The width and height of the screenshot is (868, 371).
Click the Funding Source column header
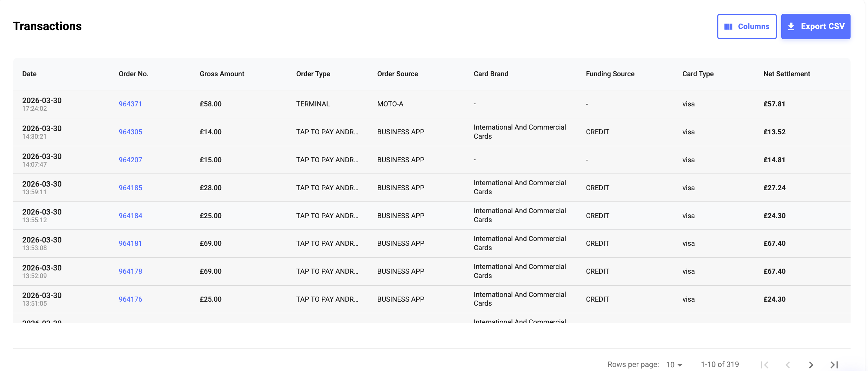tap(610, 74)
